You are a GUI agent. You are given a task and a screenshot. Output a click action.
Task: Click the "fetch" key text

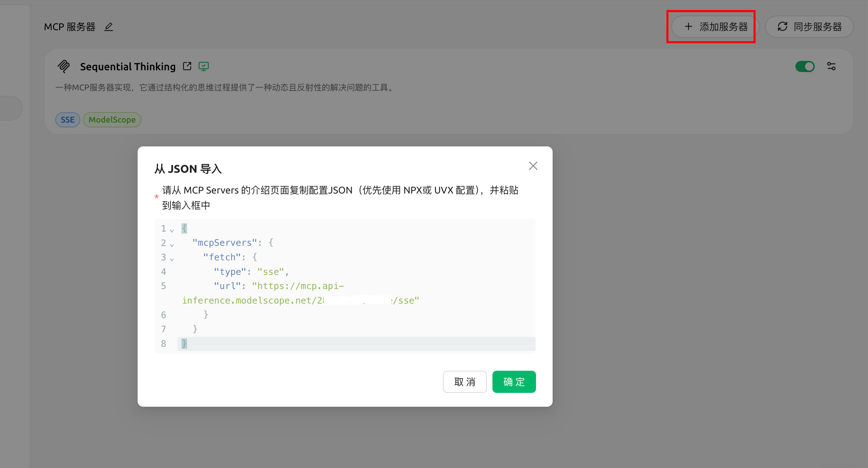pos(222,257)
